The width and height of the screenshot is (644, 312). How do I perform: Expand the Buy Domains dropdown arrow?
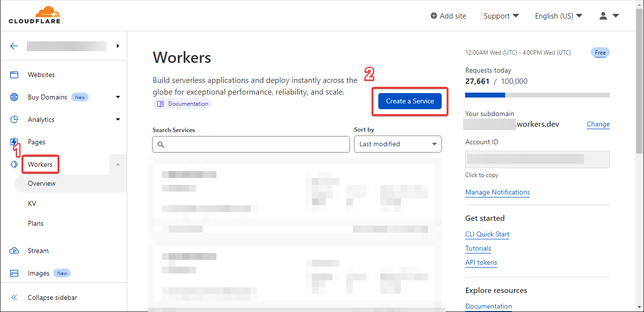(x=118, y=97)
